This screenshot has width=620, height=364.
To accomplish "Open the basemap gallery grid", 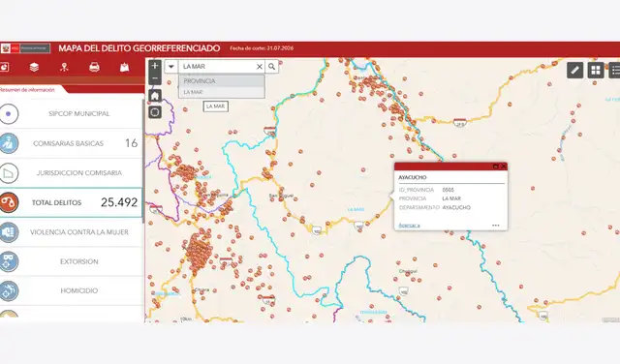I will coord(596,71).
